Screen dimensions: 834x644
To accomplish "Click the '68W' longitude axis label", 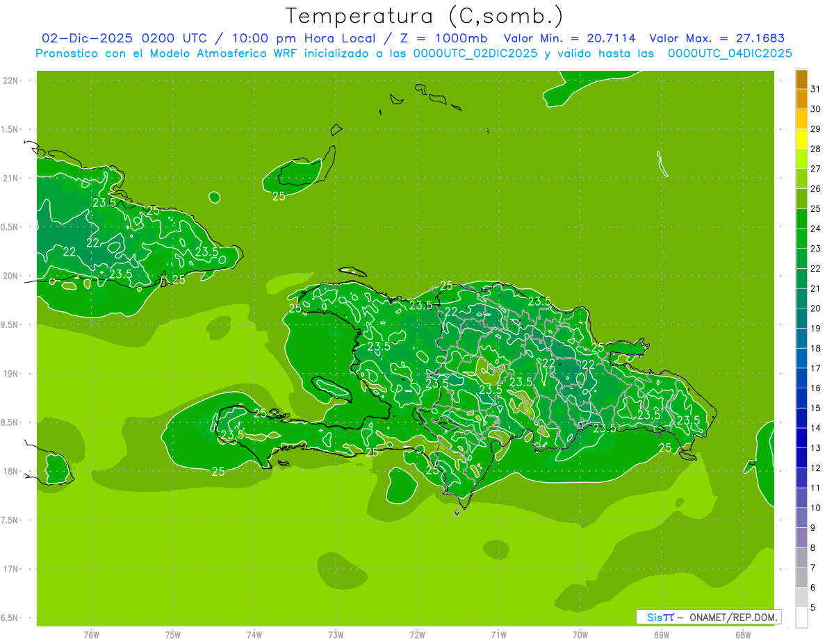I will 743,634.
